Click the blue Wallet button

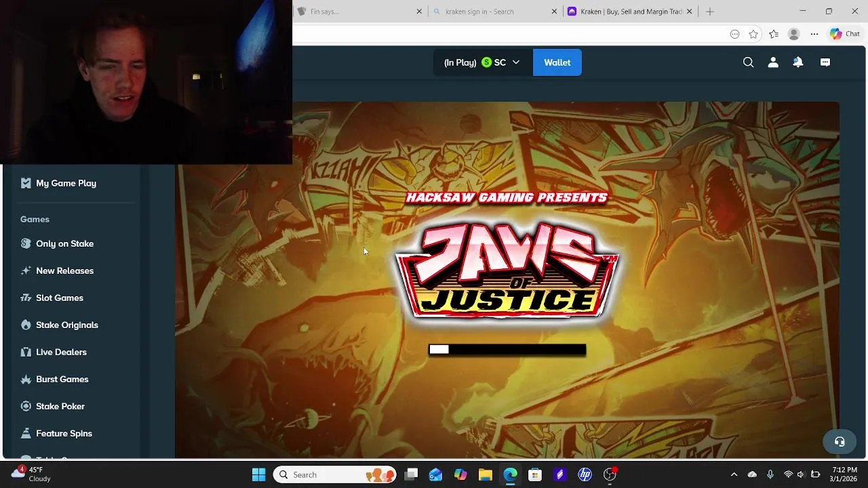(x=557, y=62)
